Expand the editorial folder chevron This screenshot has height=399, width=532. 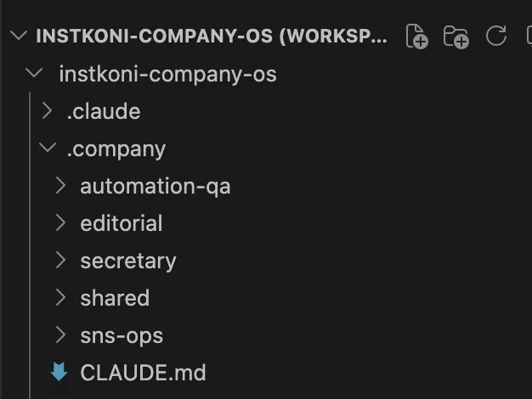(60, 223)
